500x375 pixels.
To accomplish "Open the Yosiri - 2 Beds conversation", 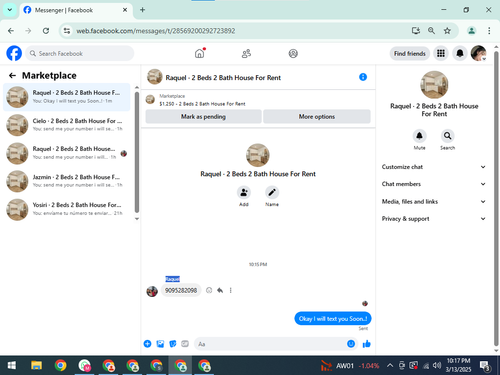I will point(67,209).
